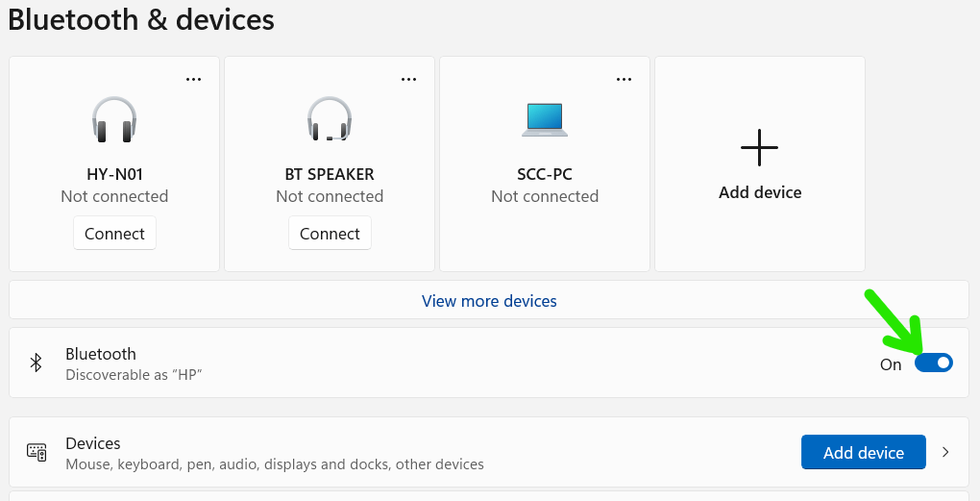Click the Devices keyboard icon
The height and width of the screenshot is (501, 980).
tap(37, 452)
